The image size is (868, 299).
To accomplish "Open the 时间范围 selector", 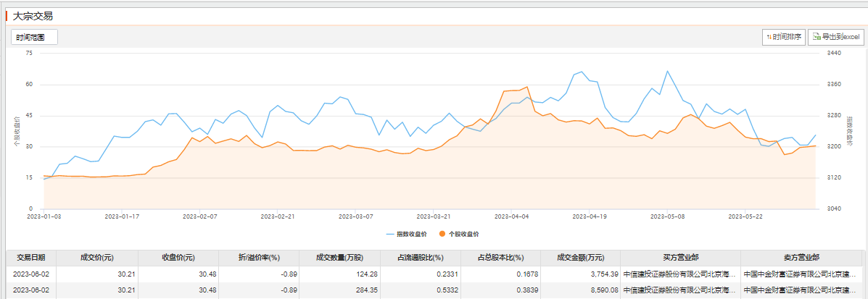I will point(34,37).
